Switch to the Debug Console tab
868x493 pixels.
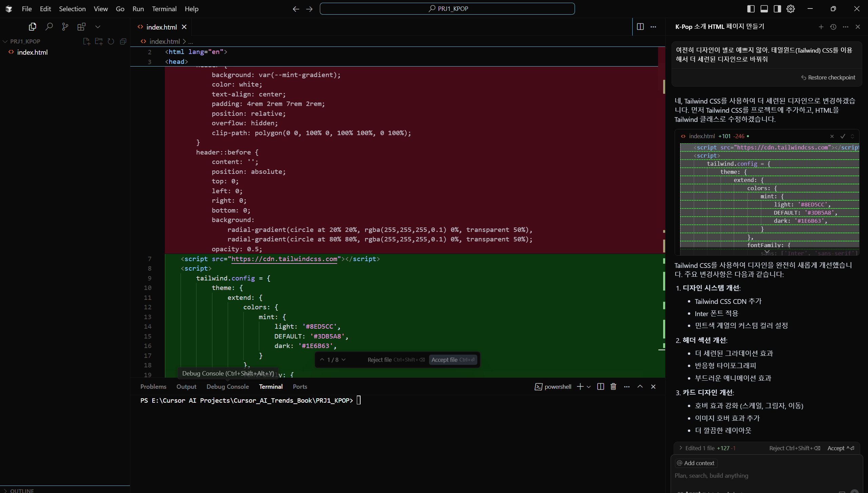tap(228, 386)
